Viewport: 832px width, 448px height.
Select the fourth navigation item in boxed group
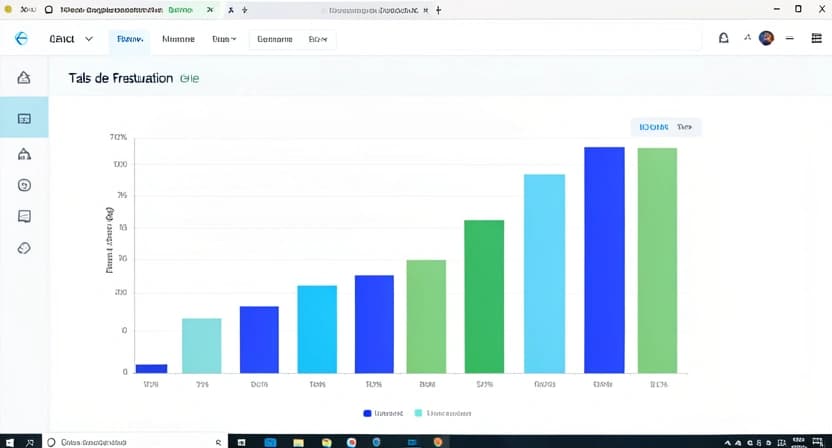274,39
